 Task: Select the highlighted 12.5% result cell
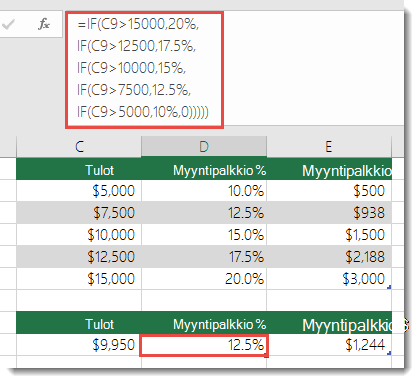point(204,345)
